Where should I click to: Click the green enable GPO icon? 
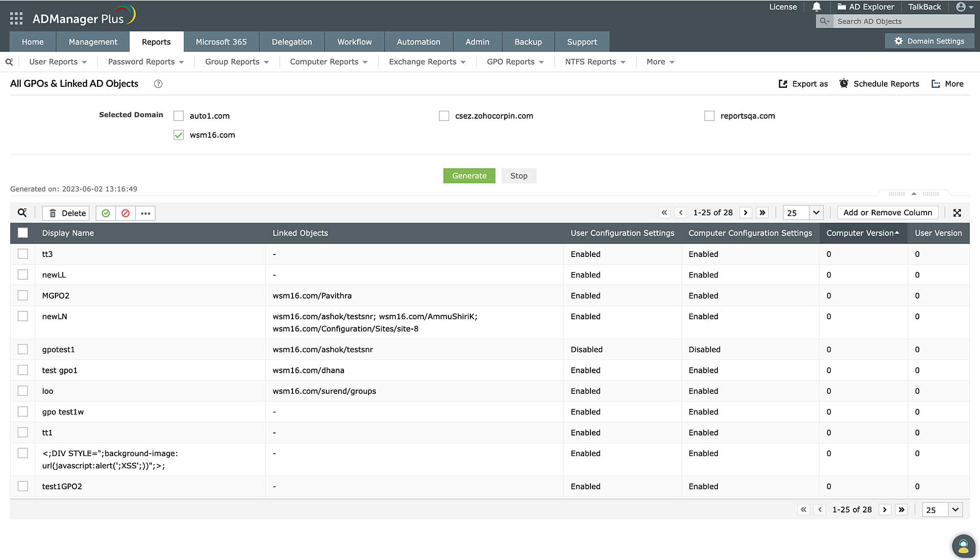105,213
